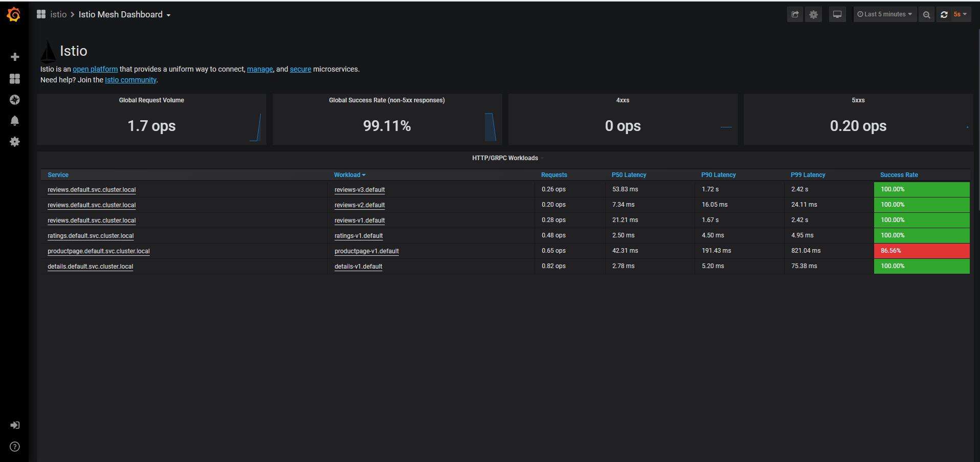This screenshot has width=980, height=462.
Task: Click the Grafana logo home icon
Action: point(14,15)
